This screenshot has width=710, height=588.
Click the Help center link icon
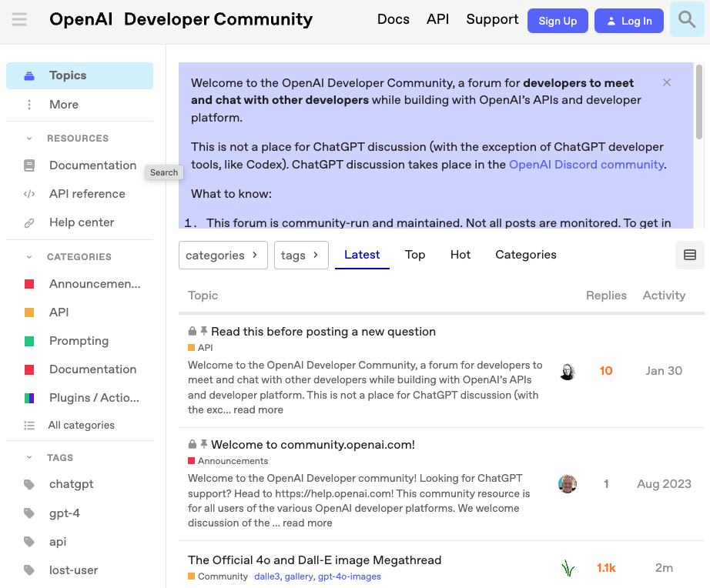[x=29, y=222]
